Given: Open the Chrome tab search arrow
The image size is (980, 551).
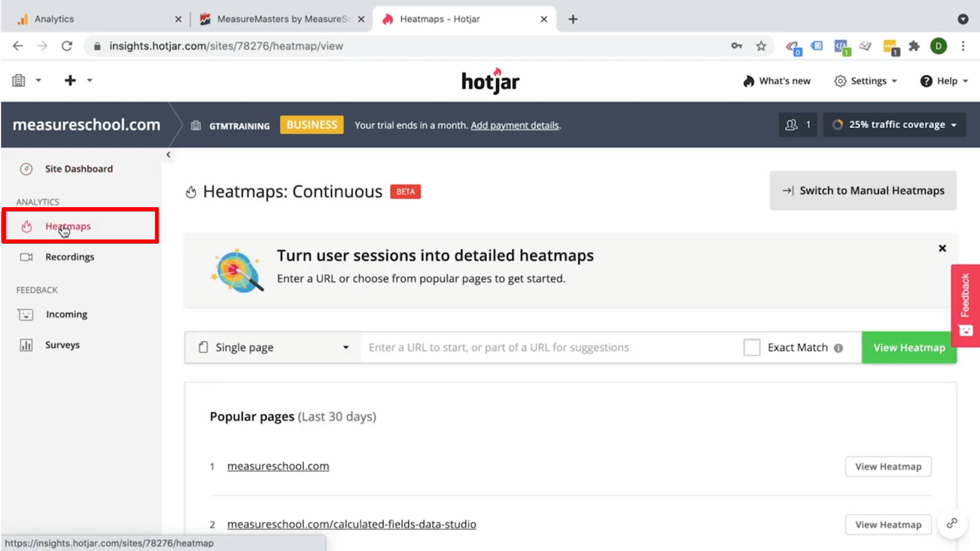Looking at the screenshot, I should click(963, 19).
